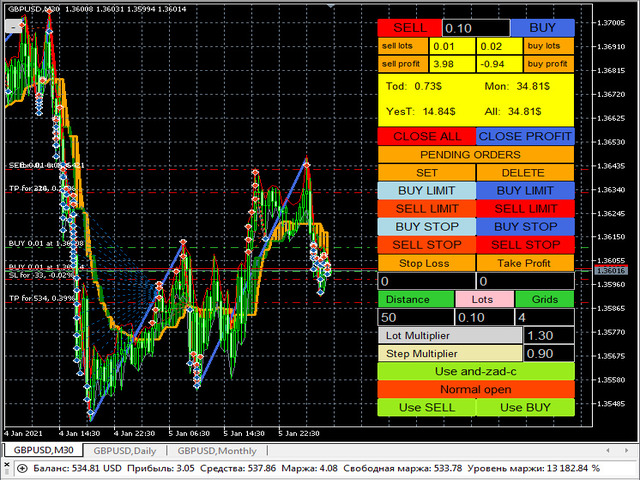The image size is (640, 480).
Task: Click the round plus icon beside Баланс
Action: (x=22, y=468)
